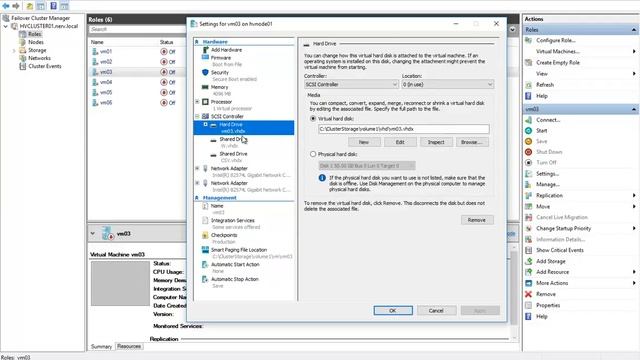
Task: Open the Processor settings item
Action: click(221, 102)
